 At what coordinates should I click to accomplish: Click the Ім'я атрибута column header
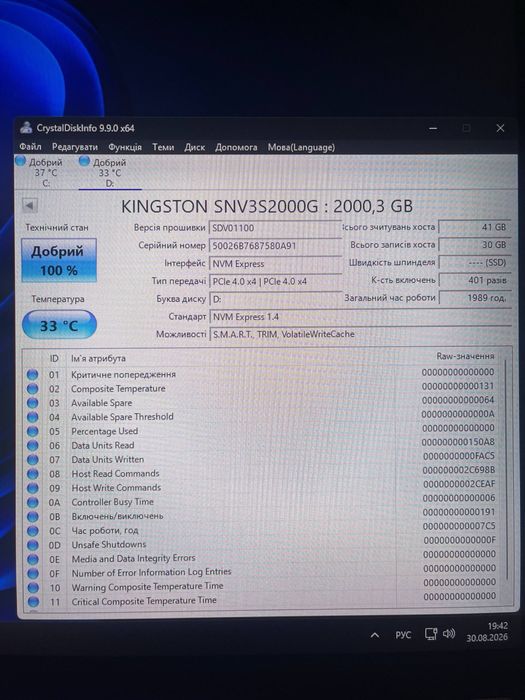pyautogui.click(x=98, y=358)
